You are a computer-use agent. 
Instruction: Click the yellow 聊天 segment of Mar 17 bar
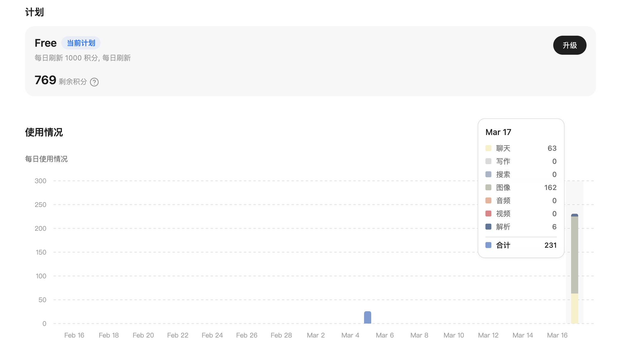pos(574,308)
